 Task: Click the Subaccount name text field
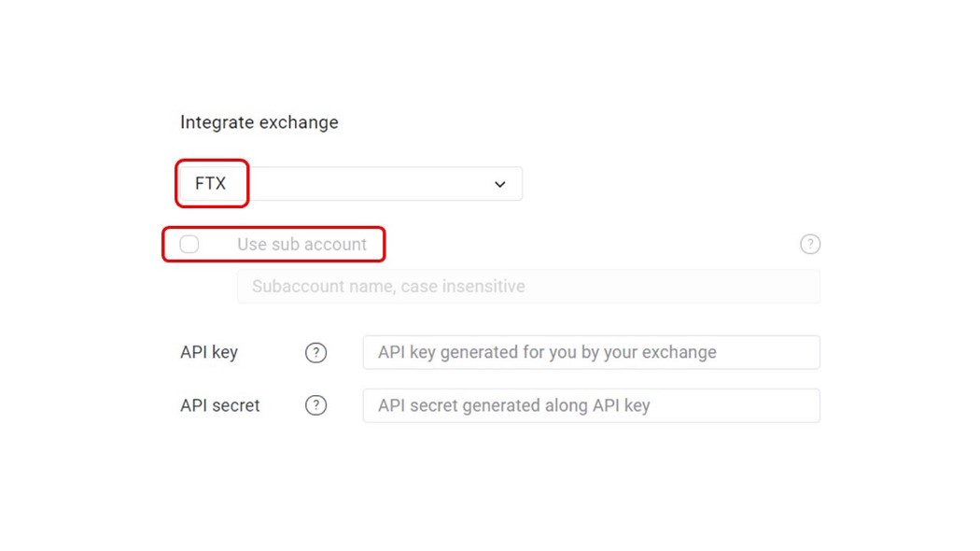(529, 287)
